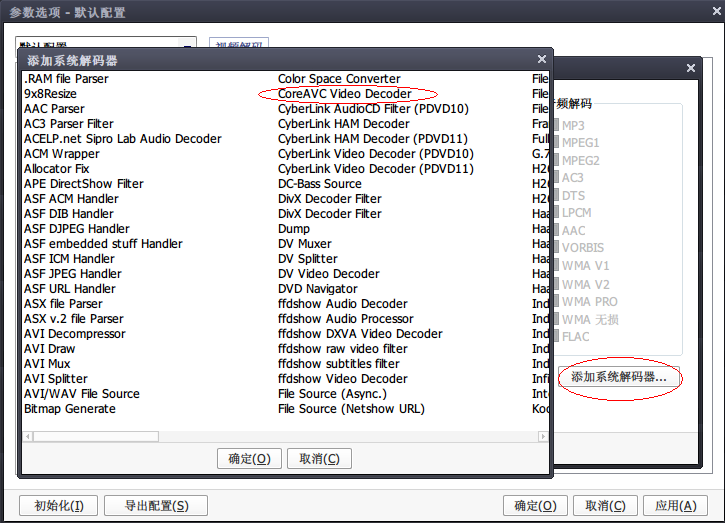Switch to the 视频解码 tab

pyautogui.click(x=239, y=43)
